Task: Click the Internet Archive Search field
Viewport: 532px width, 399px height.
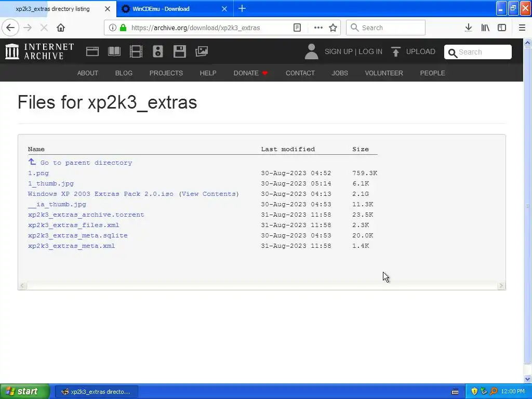Action: point(478,52)
